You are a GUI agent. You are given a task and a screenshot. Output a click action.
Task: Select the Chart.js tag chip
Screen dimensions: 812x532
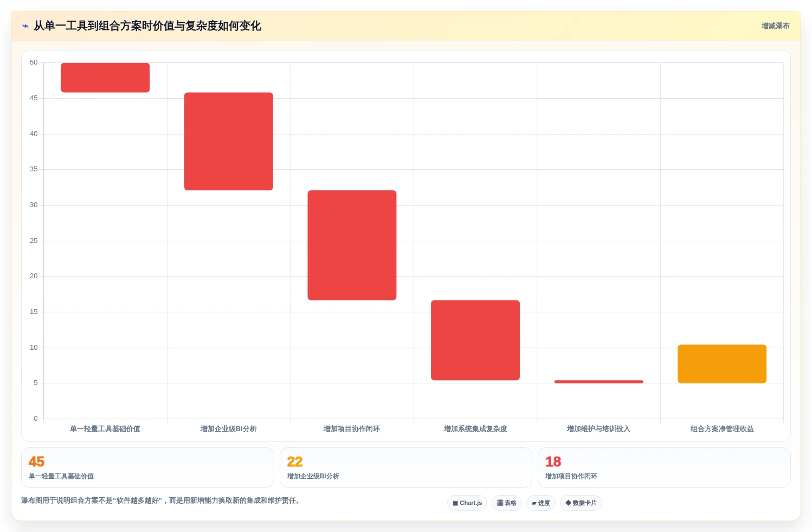click(467, 503)
